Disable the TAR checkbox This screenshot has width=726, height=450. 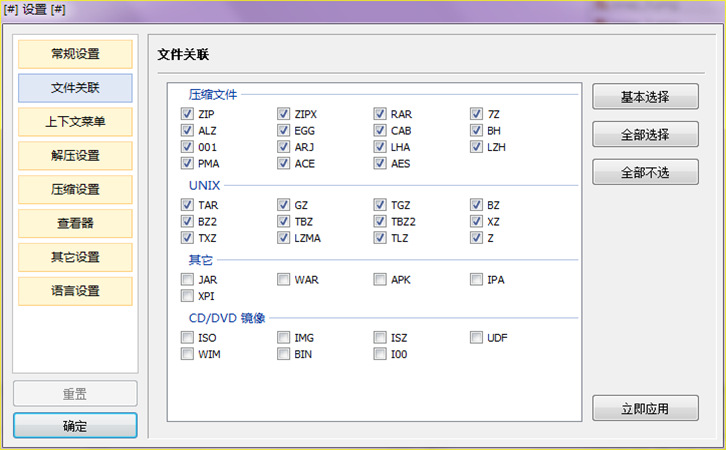[188, 205]
